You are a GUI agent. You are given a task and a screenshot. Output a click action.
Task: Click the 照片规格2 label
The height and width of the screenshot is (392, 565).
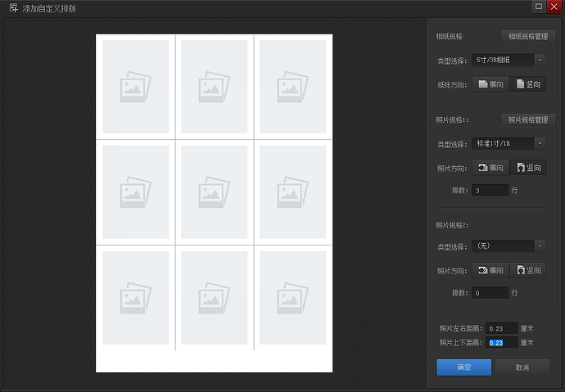[452, 225]
